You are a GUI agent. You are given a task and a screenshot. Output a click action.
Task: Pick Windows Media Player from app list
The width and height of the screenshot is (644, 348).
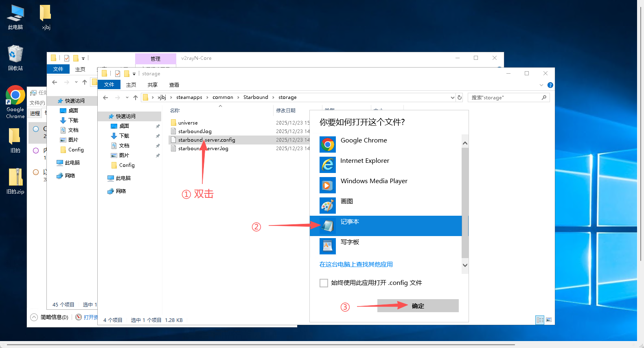click(373, 182)
